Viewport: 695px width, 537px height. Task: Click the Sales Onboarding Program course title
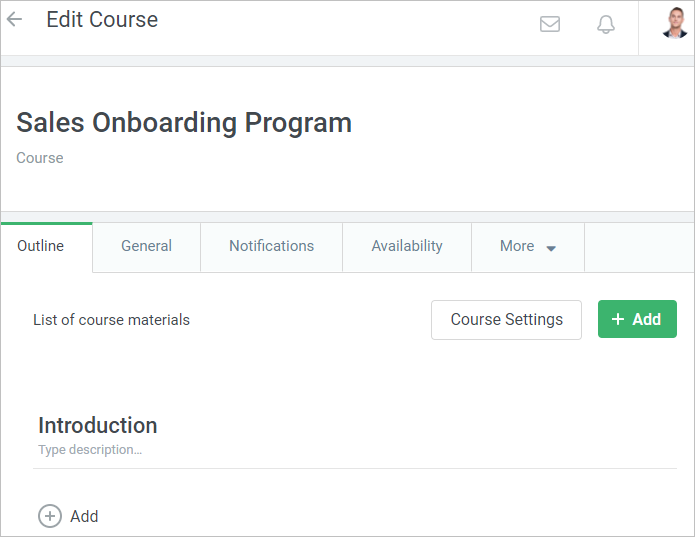[x=184, y=123]
